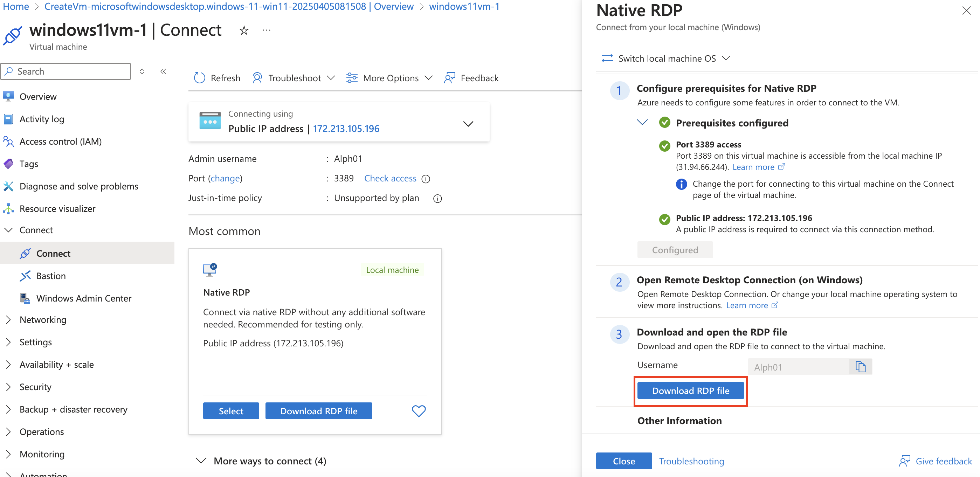Click the Select button on Native RDP card
The width and height of the screenshot is (980, 477).
click(231, 411)
